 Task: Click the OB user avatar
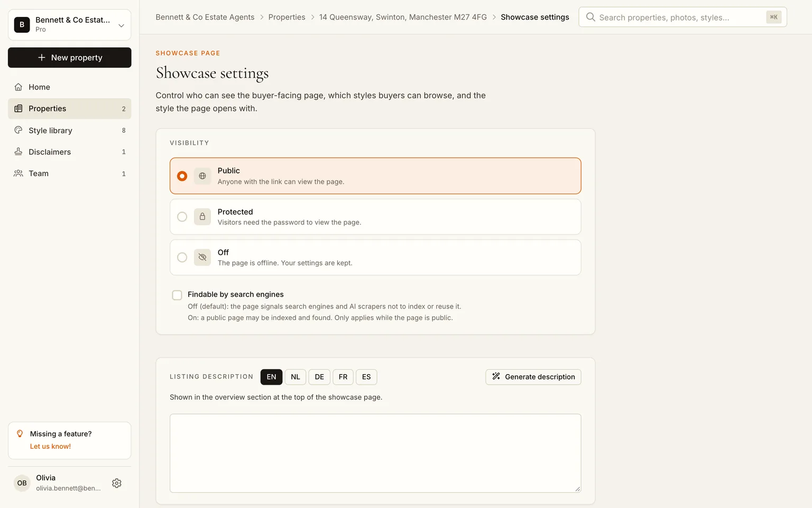pyautogui.click(x=22, y=483)
